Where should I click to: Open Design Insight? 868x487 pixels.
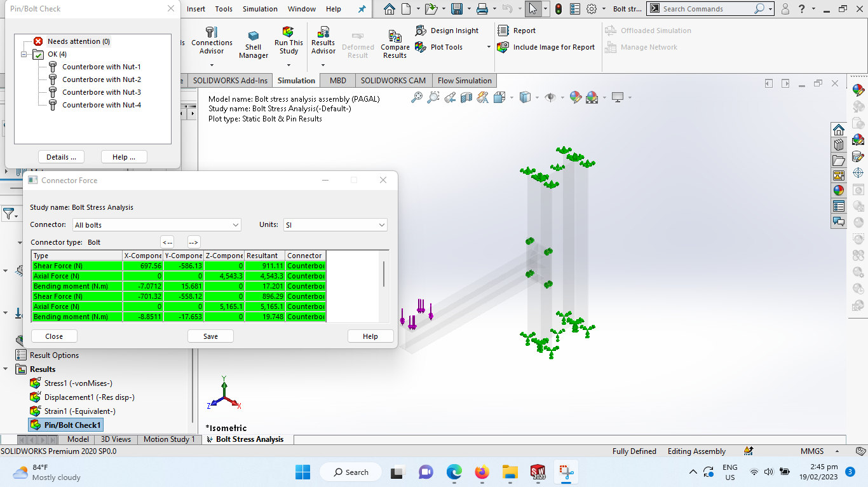[x=447, y=31]
